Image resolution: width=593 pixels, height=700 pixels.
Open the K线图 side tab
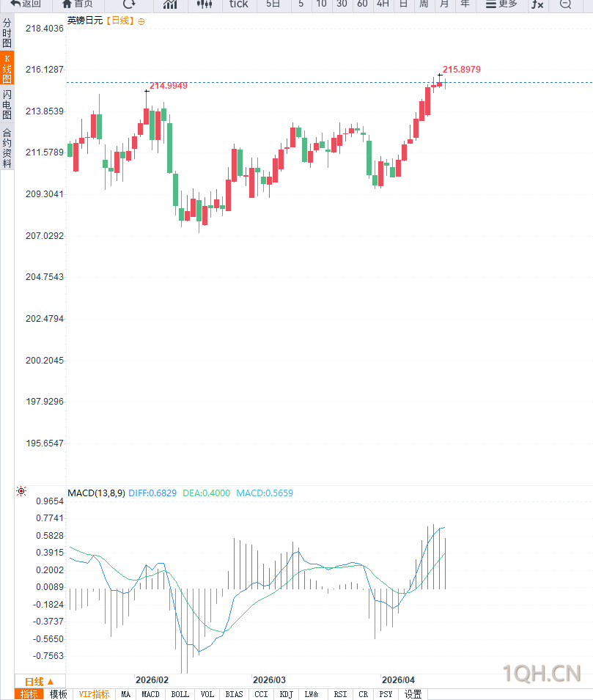pyautogui.click(x=7, y=68)
